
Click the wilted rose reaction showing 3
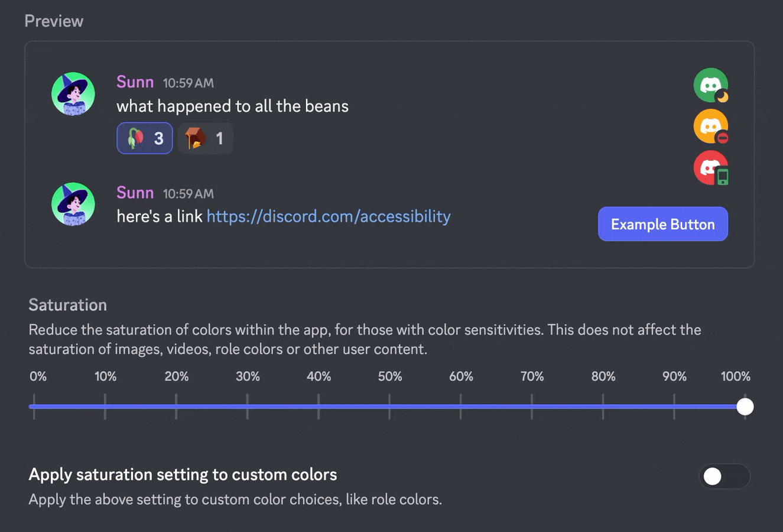pos(144,138)
